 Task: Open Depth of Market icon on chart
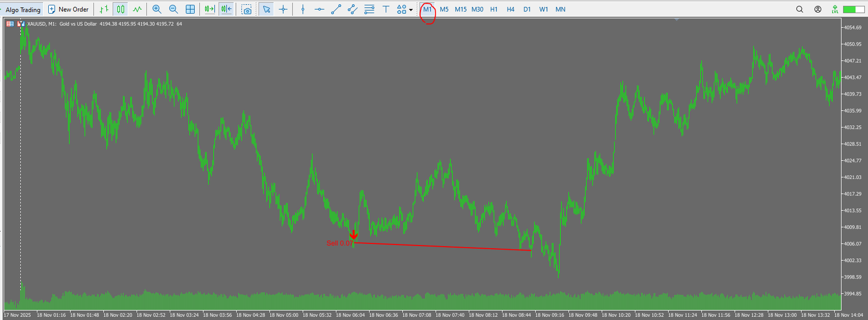point(10,24)
